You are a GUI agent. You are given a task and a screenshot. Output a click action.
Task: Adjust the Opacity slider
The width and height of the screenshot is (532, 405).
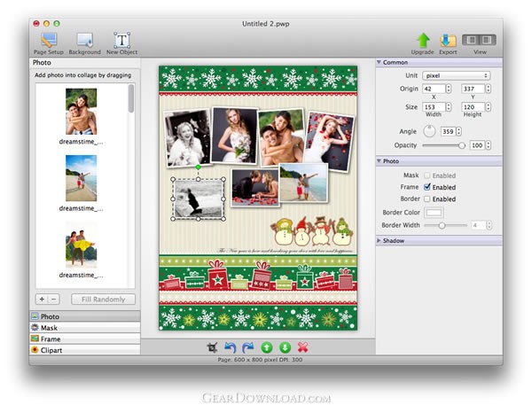pyautogui.click(x=461, y=145)
